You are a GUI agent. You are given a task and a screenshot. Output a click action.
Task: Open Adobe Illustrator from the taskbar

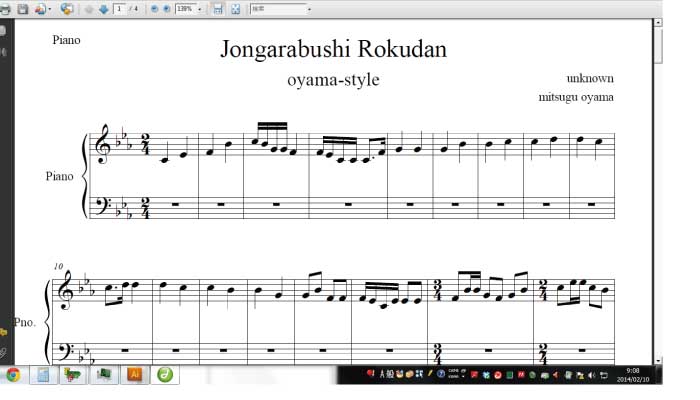[134, 375]
